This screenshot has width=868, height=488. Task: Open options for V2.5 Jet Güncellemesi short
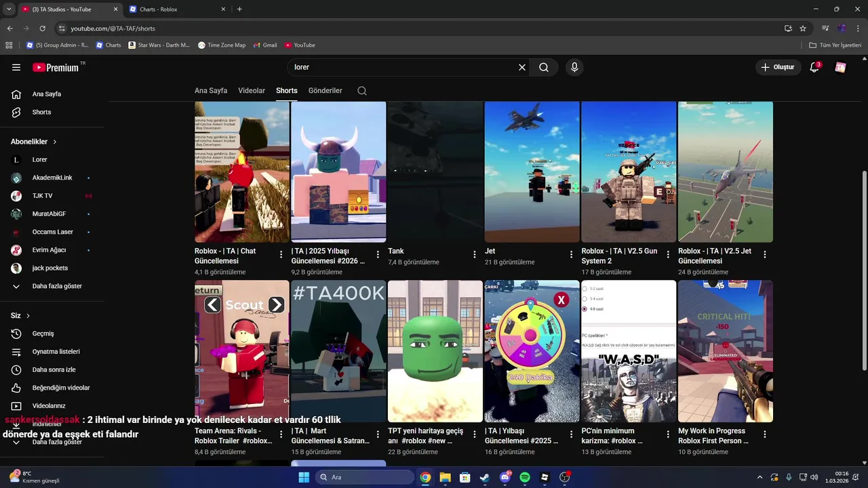[765, 254]
